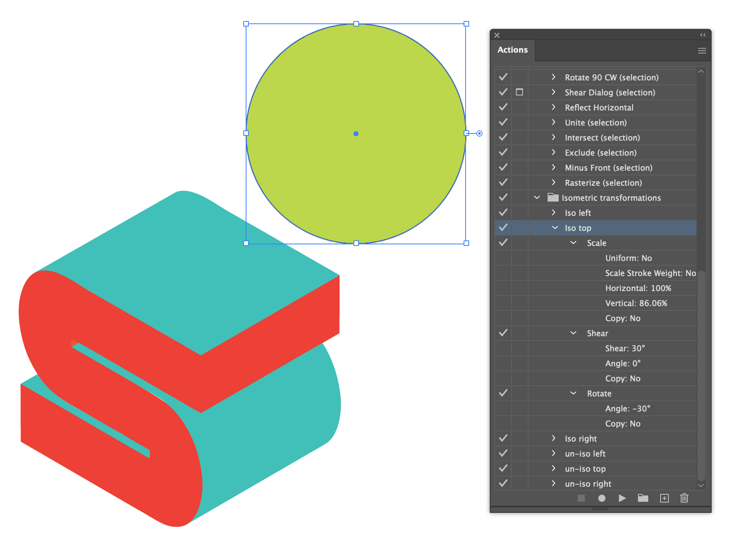The height and width of the screenshot is (560, 737).
Task: Select the Iso left action entry
Action: (x=578, y=212)
